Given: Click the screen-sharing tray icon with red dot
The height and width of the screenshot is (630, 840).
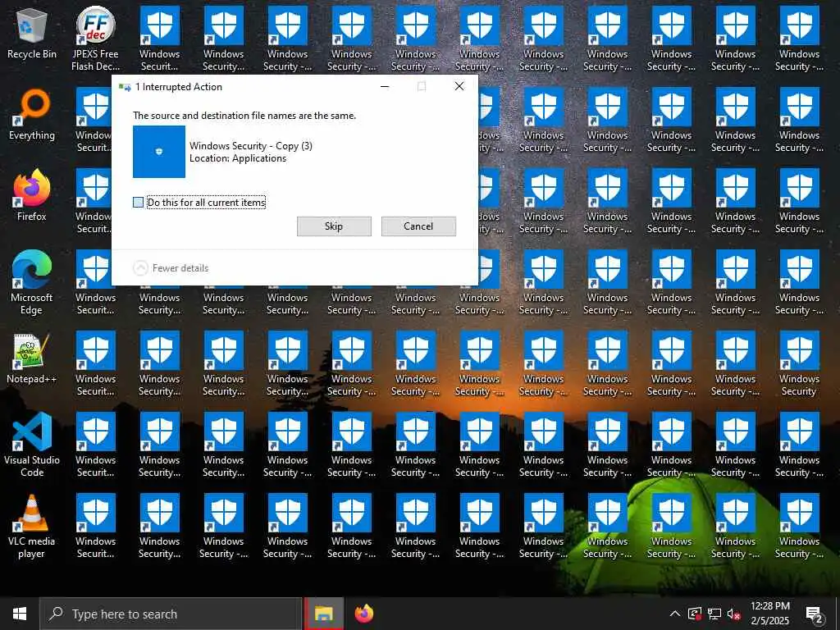Looking at the screenshot, I should pyautogui.click(x=695, y=614).
